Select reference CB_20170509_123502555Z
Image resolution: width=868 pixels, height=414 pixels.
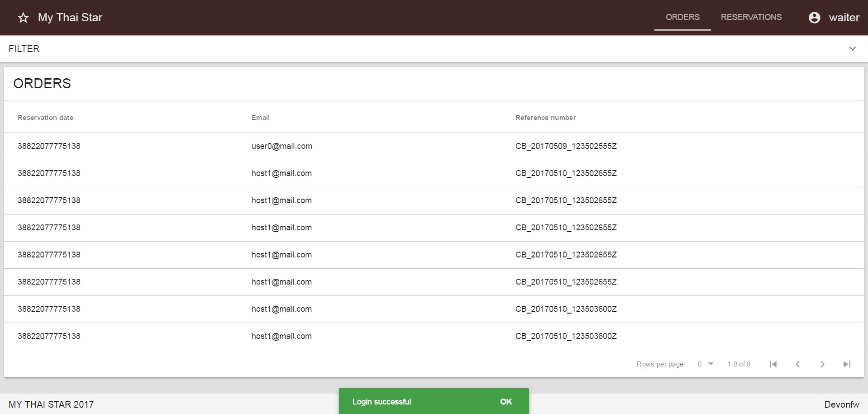[x=566, y=146]
